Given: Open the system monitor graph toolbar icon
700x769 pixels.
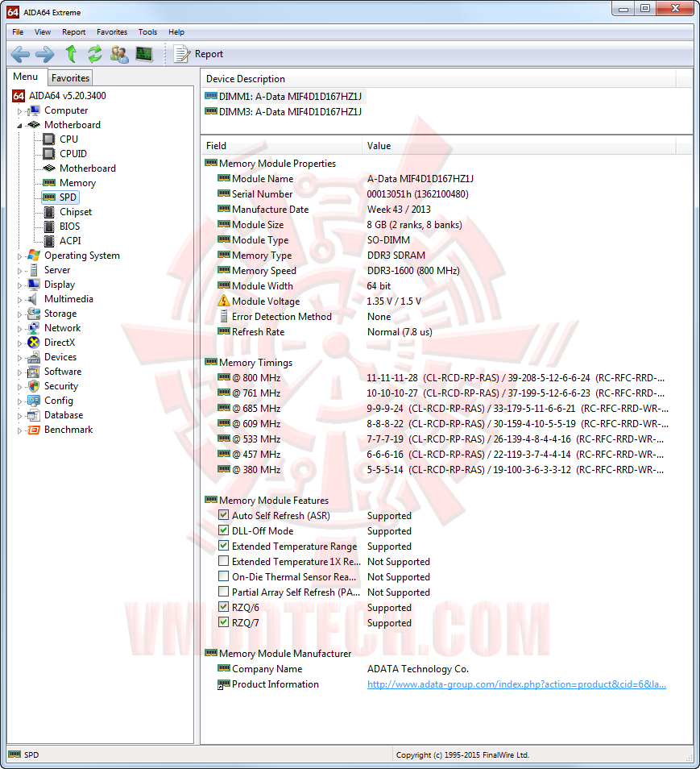Looking at the screenshot, I should (144, 54).
